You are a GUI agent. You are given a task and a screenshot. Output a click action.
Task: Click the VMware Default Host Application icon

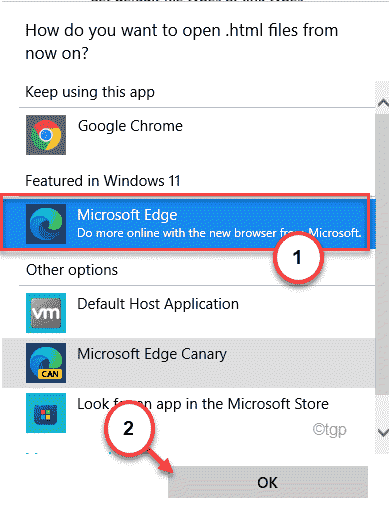(46, 313)
